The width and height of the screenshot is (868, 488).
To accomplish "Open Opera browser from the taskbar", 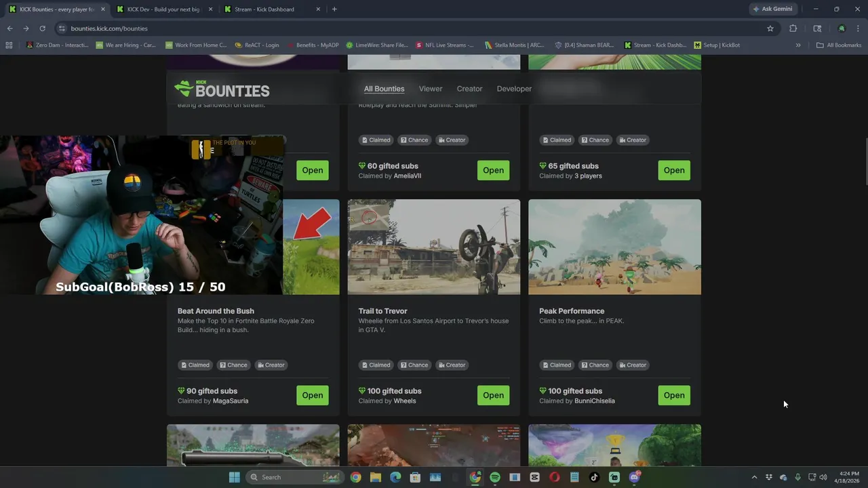I will pos(555,477).
